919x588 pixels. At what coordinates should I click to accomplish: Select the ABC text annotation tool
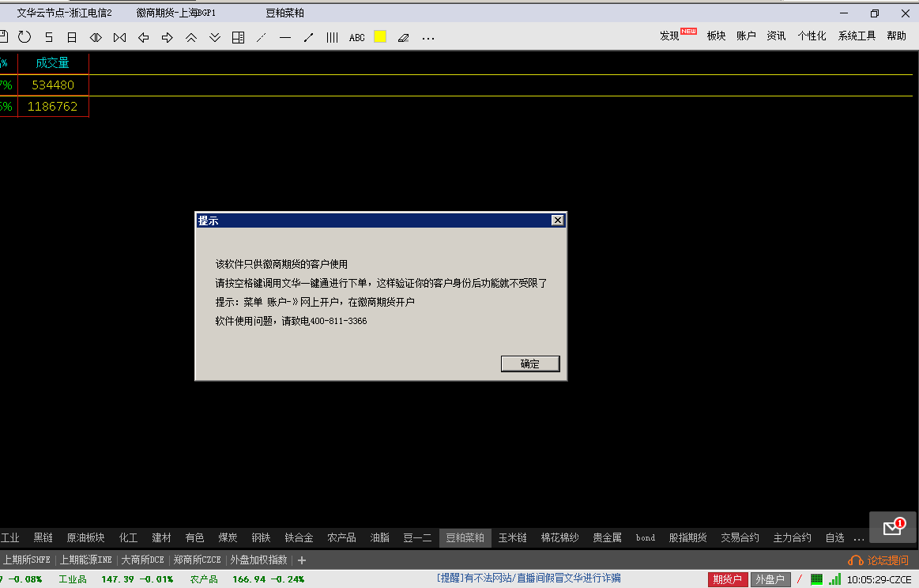click(357, 37)
